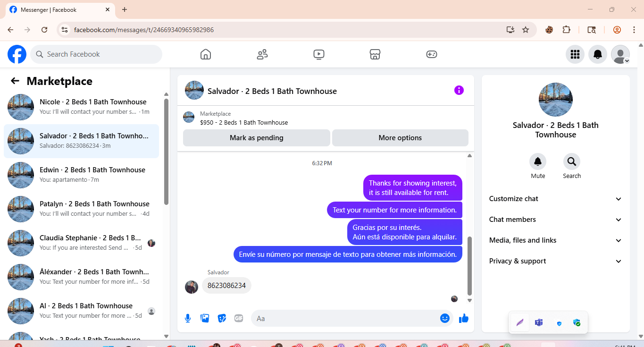Select the Messenger | Facebook browser tab

[x=60, y=10]
